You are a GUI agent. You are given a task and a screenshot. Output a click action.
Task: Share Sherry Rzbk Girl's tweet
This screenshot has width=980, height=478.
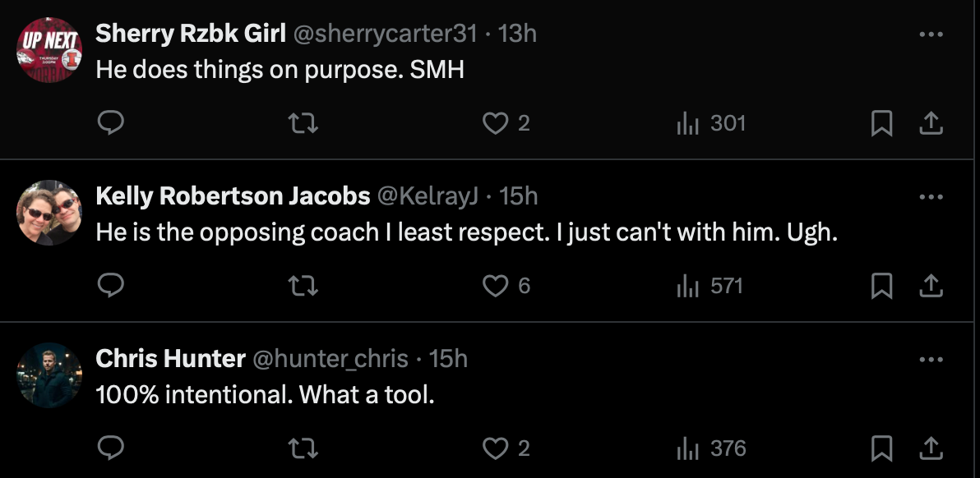tap(930, 123)
